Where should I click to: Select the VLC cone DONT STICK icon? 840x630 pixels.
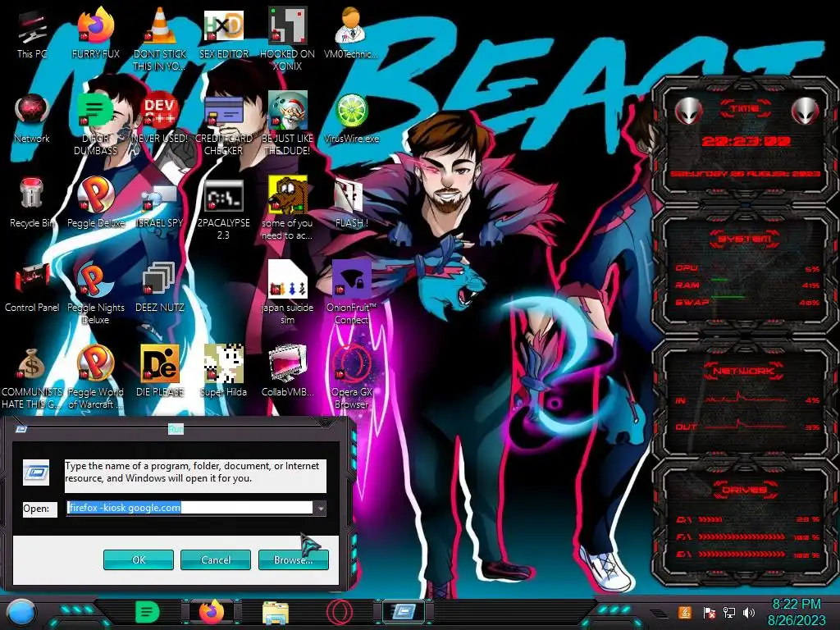pos(159,38)
